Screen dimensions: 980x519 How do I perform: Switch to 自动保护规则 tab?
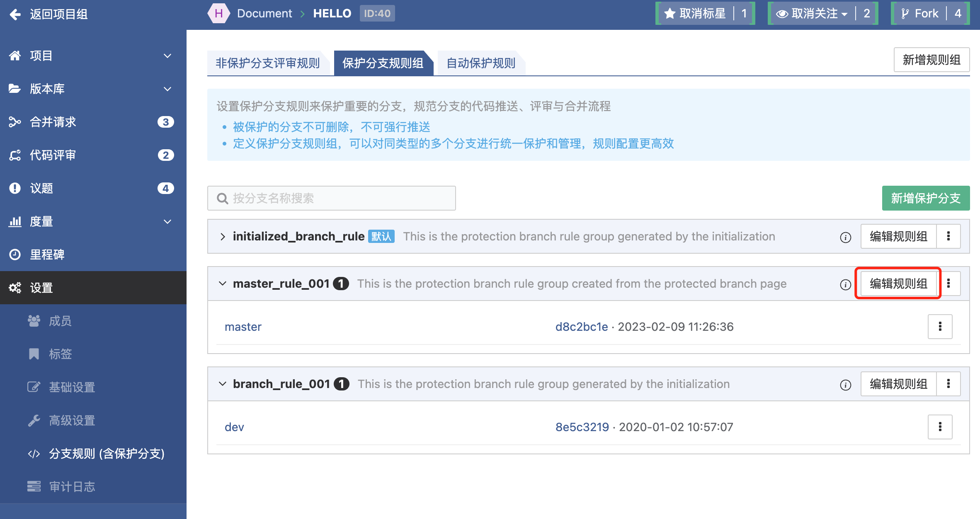481,63
